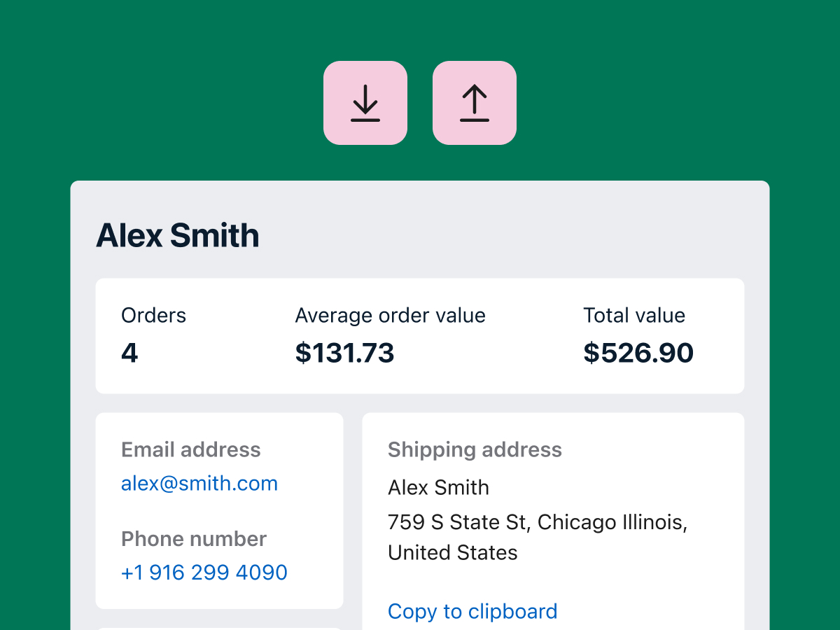This screenshot has width=840, height=630.
Task: Click the Phone number label
Action: tap(194, 539)
